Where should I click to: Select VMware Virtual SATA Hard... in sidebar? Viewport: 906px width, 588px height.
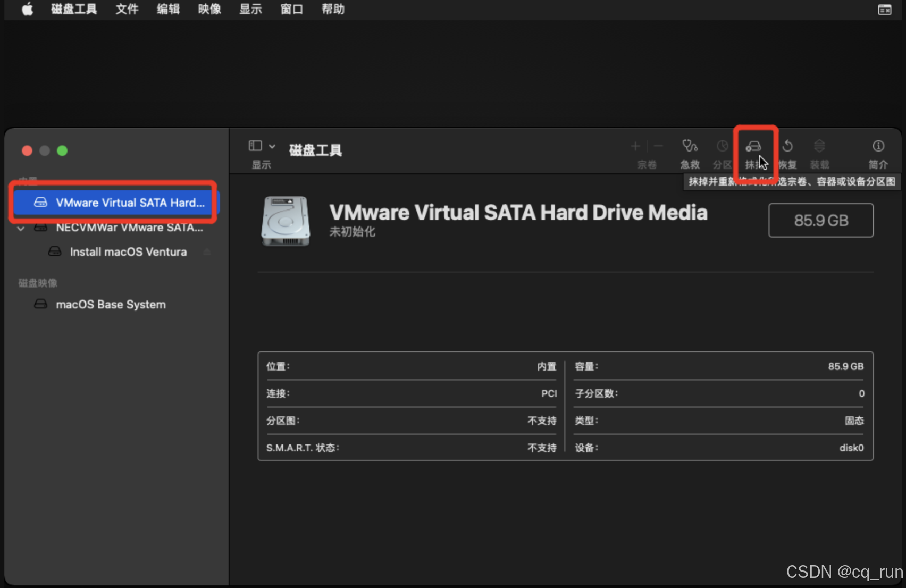[x=116, y=203]
